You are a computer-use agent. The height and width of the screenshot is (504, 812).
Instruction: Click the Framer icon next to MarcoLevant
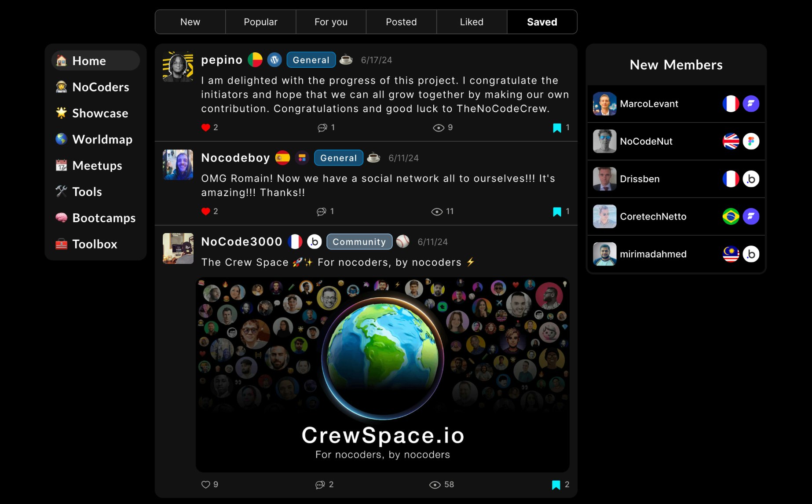coord(751,104)
